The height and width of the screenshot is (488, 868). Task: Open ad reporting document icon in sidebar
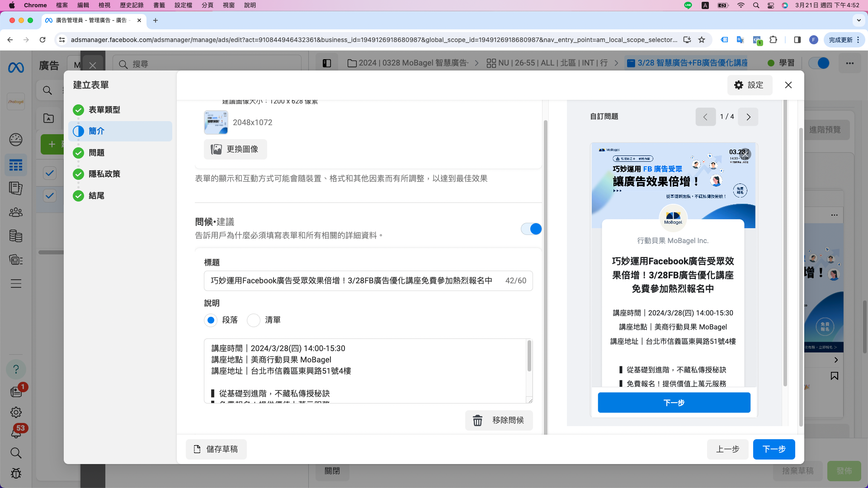(16, 188)
